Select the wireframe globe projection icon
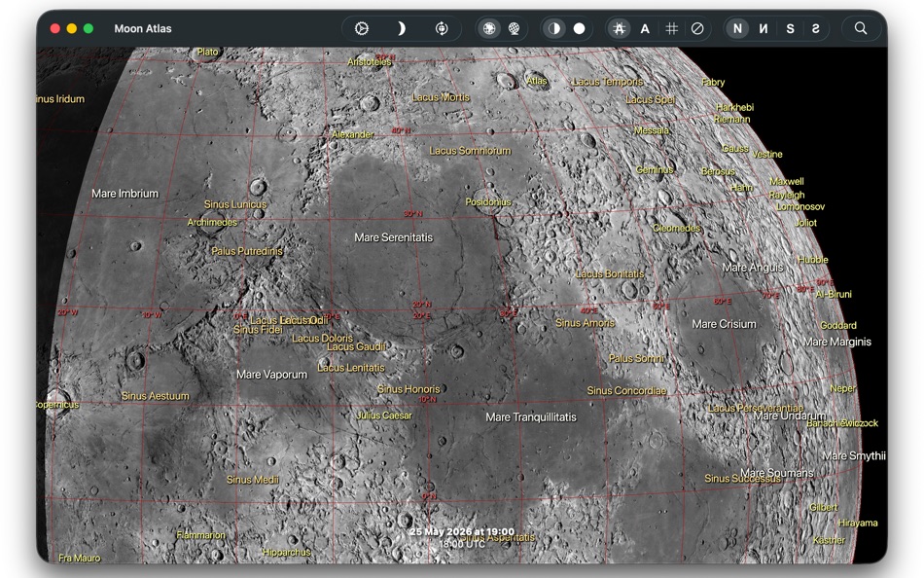Image resolution: width=924 pixels, height=578 pixels. point(515,28)
